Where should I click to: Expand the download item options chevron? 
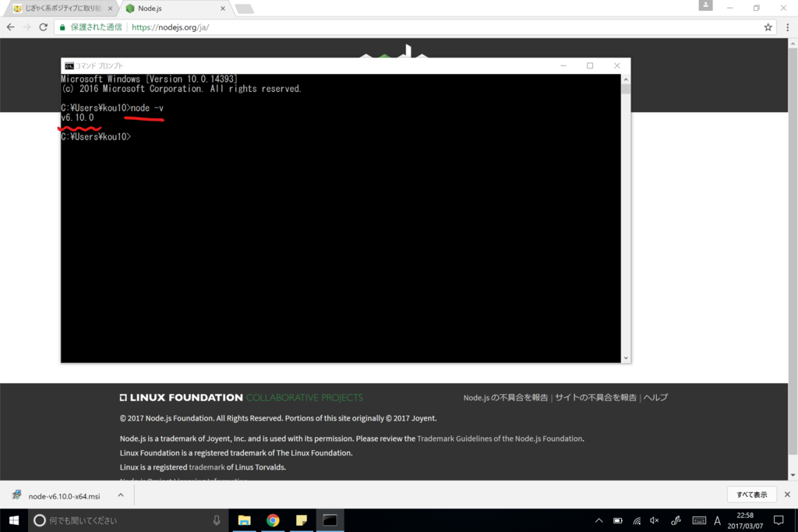pos(121,495)
